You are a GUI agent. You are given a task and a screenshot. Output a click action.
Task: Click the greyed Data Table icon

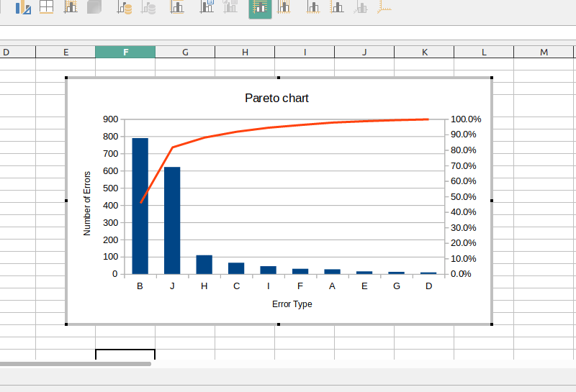148,7
